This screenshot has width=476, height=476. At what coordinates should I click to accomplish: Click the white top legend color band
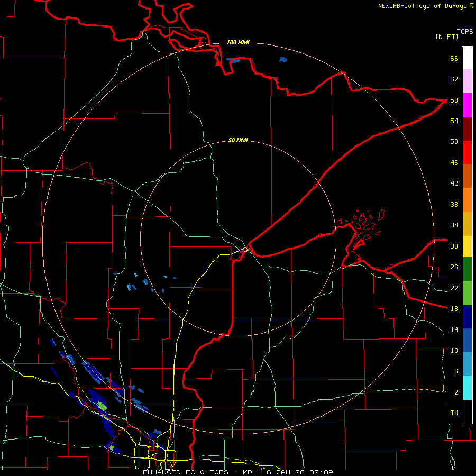[x=467, y=58]
